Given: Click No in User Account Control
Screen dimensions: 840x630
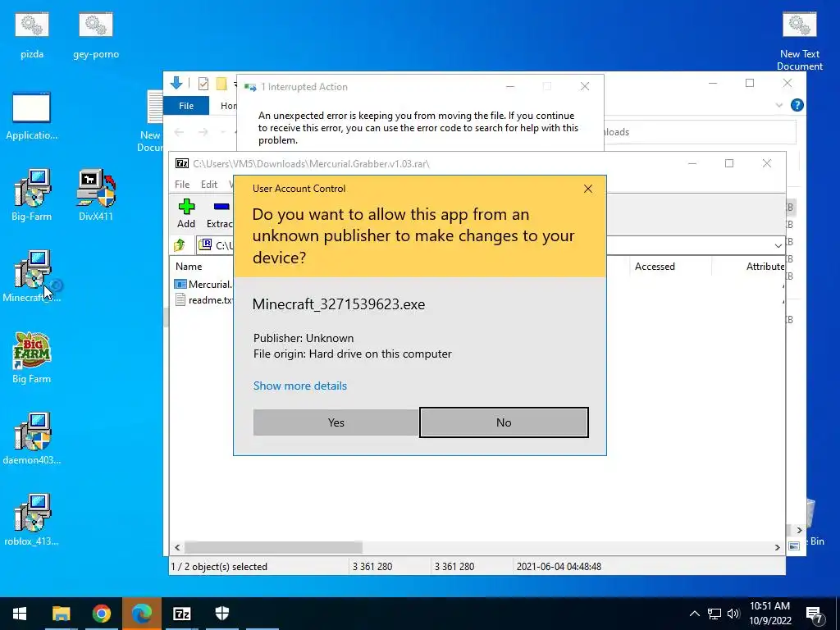Looking at the screenshot, I should point(504,422).
